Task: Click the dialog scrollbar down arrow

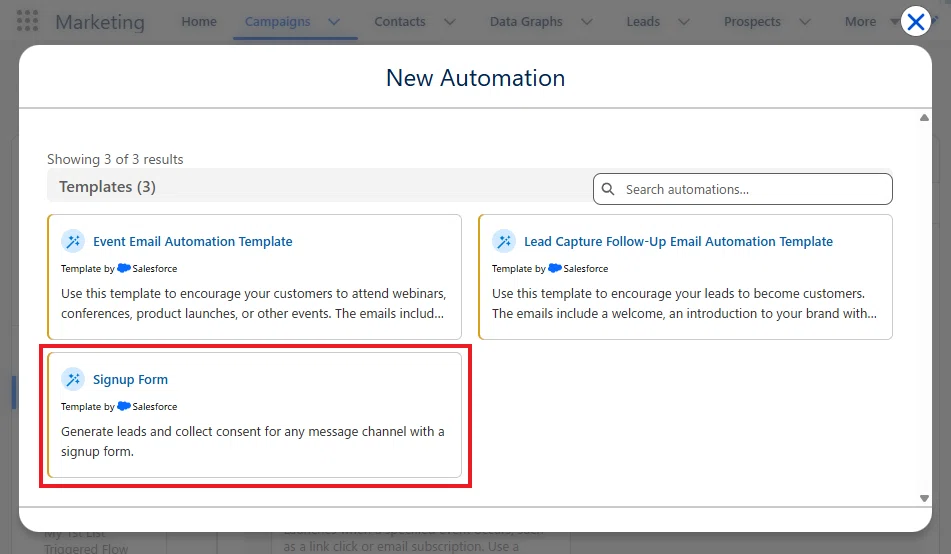Action: [924, 498]
